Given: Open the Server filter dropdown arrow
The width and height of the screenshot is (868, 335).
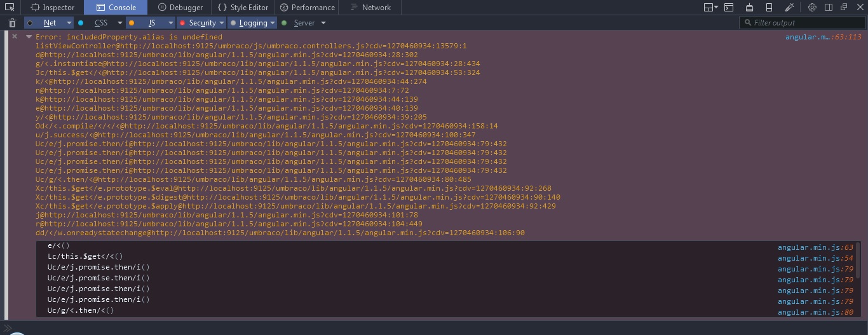Looking at the screenshot, I should point(323,23).
